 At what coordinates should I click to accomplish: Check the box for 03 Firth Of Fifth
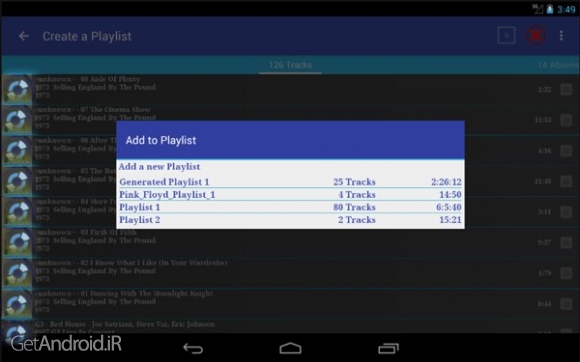pyautogui.click(x=566, y=243)
